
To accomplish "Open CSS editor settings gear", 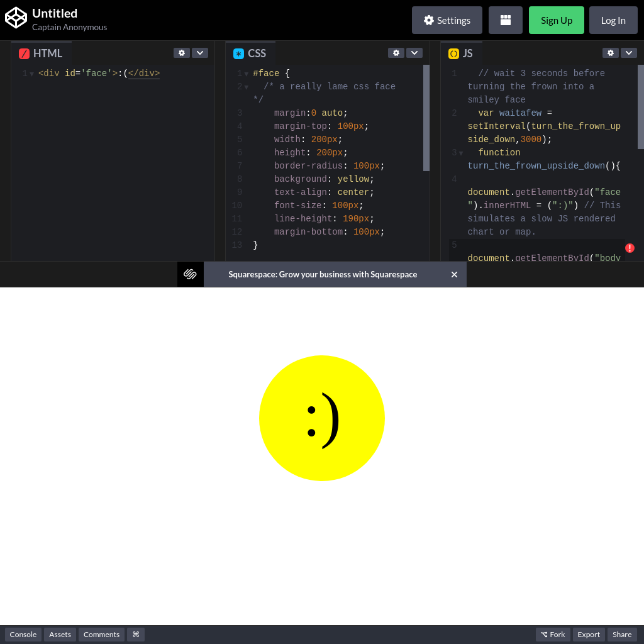I will (x=396, y=53).
